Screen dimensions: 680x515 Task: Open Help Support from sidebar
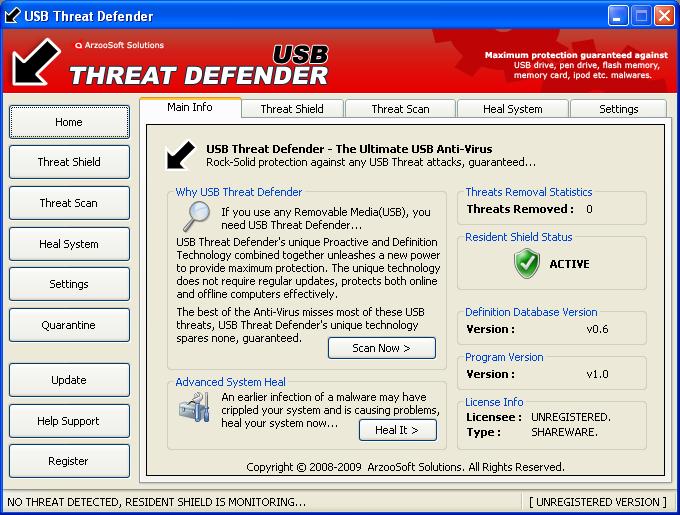[69, 421]
